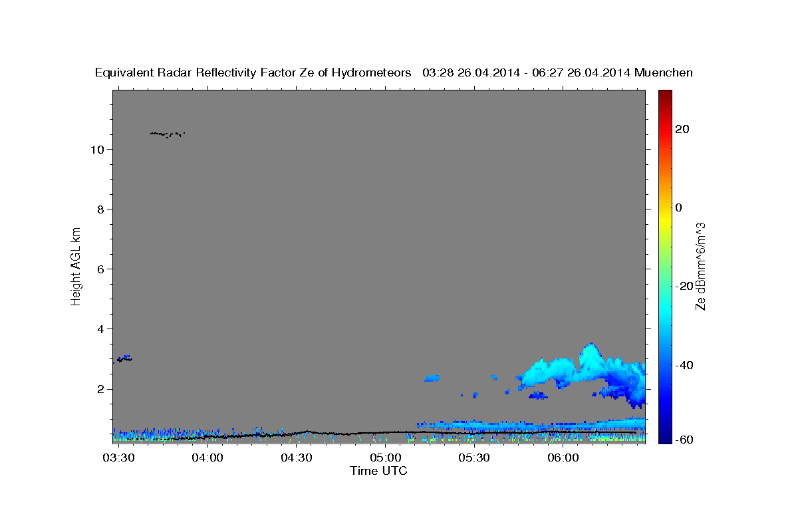Viewport: 798px width, 532px height.
Task: Click the height tick label 4
Action: click(99, 329)
